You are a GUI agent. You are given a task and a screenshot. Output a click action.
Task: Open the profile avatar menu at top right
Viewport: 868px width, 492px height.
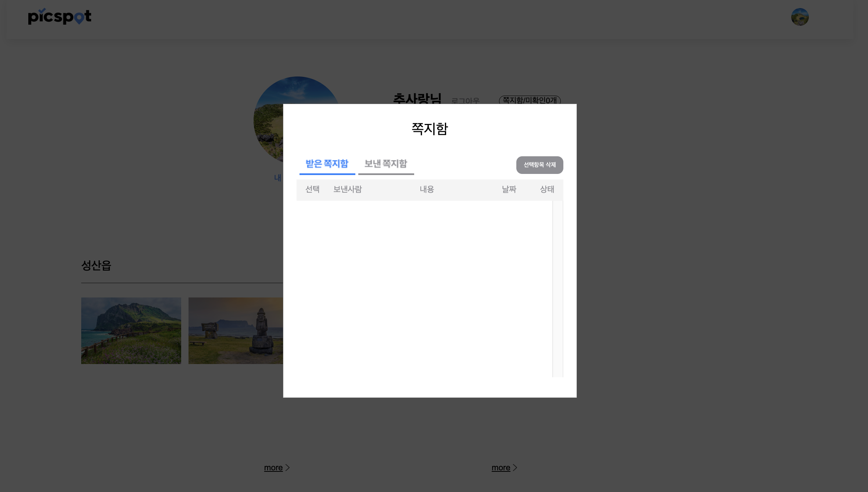click(x=800, y=17)
